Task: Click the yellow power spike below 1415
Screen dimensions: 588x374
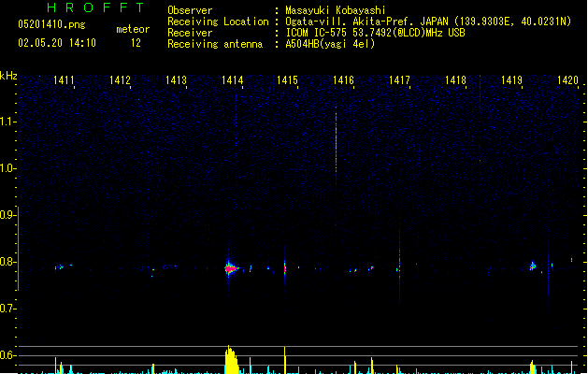Action: coord(285,360)
